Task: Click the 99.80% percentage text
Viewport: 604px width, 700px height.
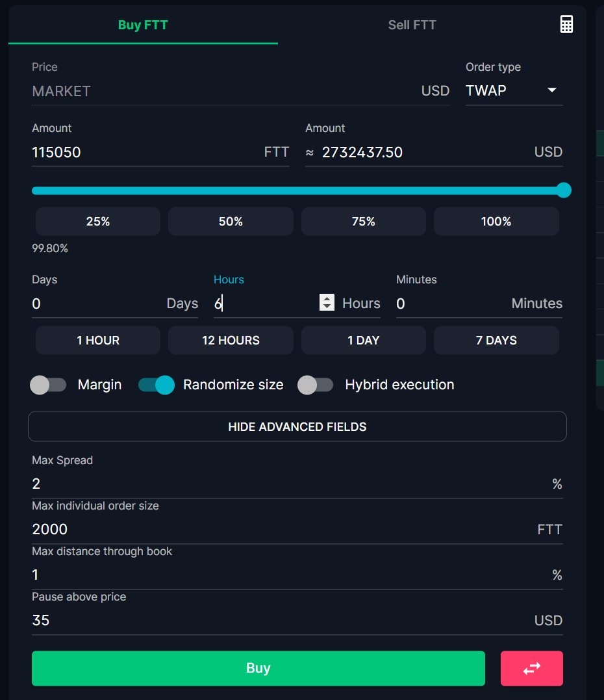Action: coord(50,248)
